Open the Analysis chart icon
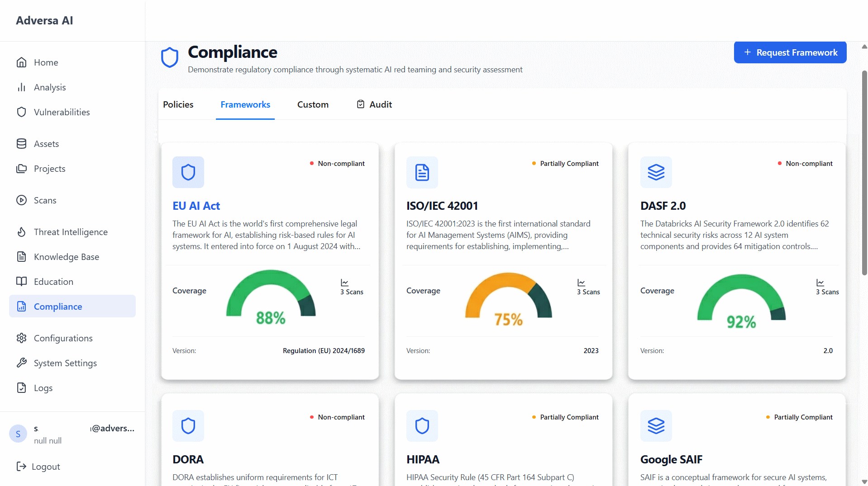868x486 pixels. tap(22, 87)
